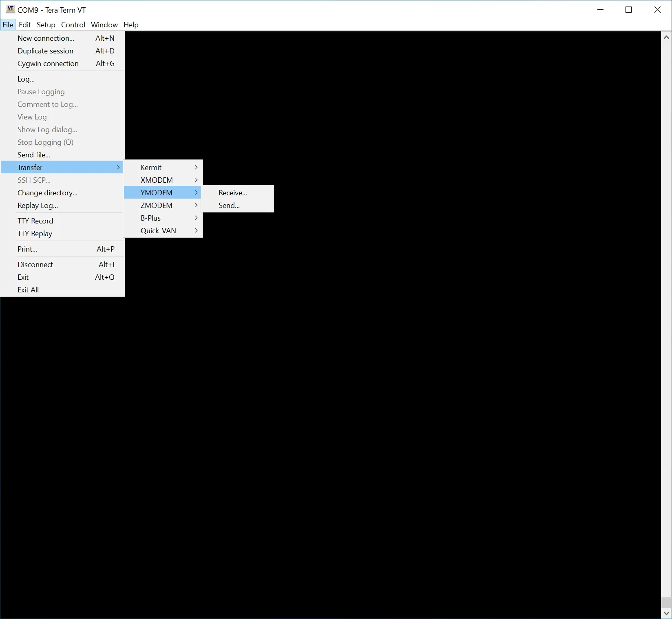The width and height of the screenshot is (672, 619).
Task: Choose Exit All menu entry
Action: click(63, 290)
